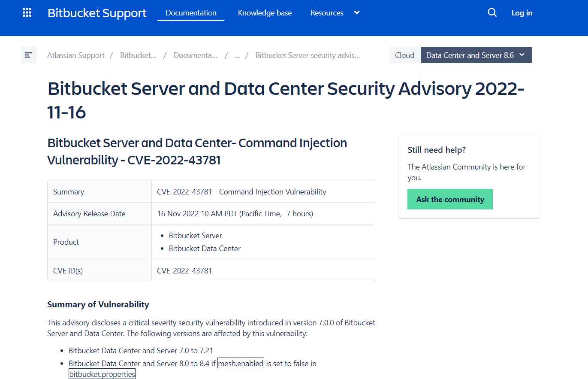Click the search magnifier icon
Screen dimensions: 588x379
tap(492, 13)
